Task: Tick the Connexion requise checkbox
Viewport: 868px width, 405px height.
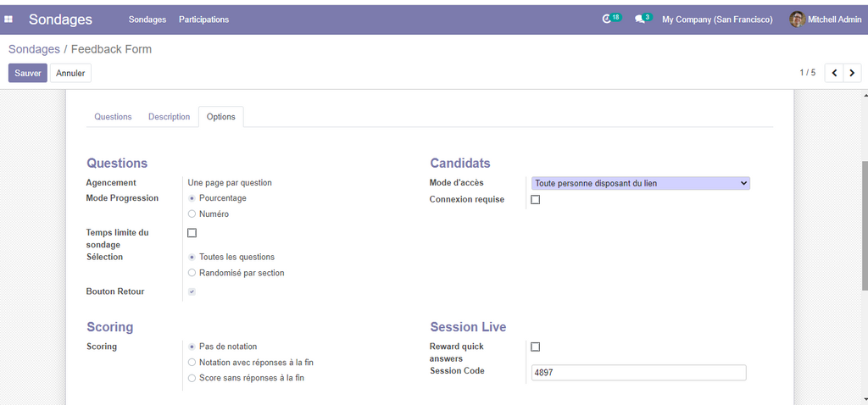Action: click(535, 200)
